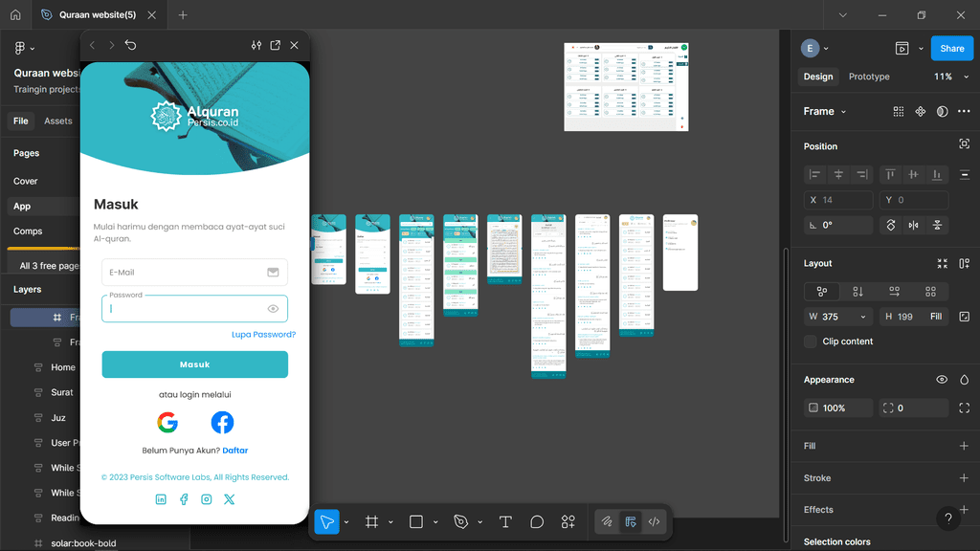Viewport: 980px width, 551px height.
Task: Align bottom in Position section
Action: (937, 174)
